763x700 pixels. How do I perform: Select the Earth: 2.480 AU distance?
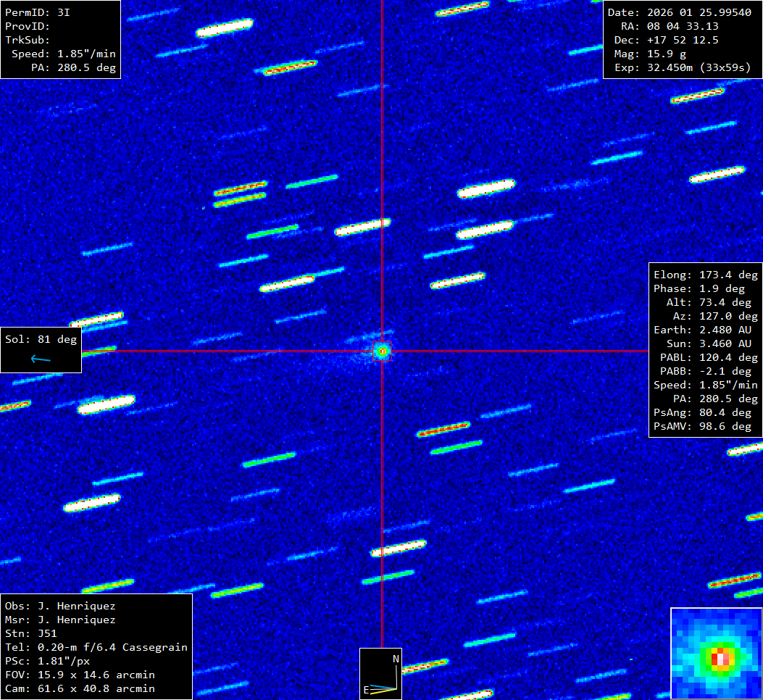[705, 330]
